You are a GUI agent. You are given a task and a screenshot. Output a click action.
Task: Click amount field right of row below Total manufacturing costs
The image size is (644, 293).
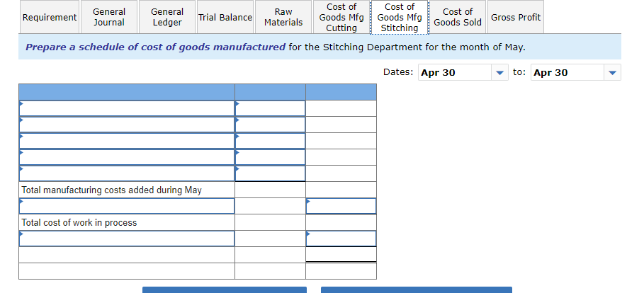(341, 206)
